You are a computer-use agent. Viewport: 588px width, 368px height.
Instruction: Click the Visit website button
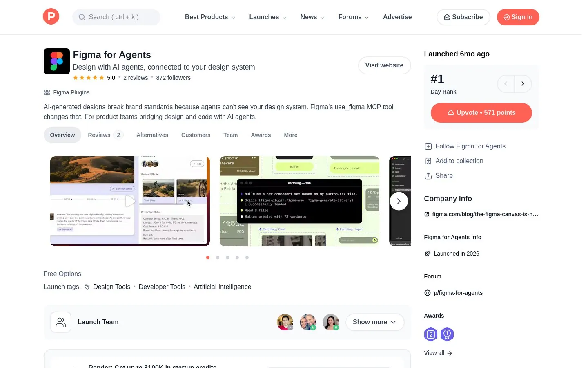click(x=384, y=65)
